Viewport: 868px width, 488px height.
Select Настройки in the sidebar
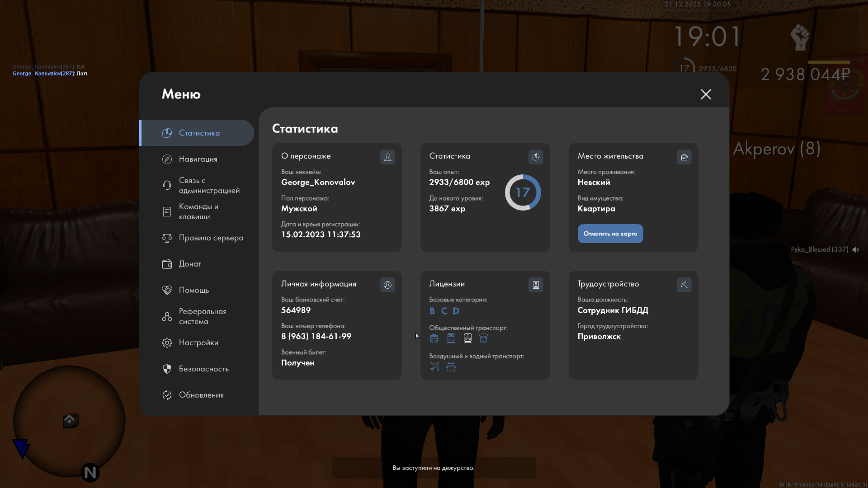coord(198,343)
